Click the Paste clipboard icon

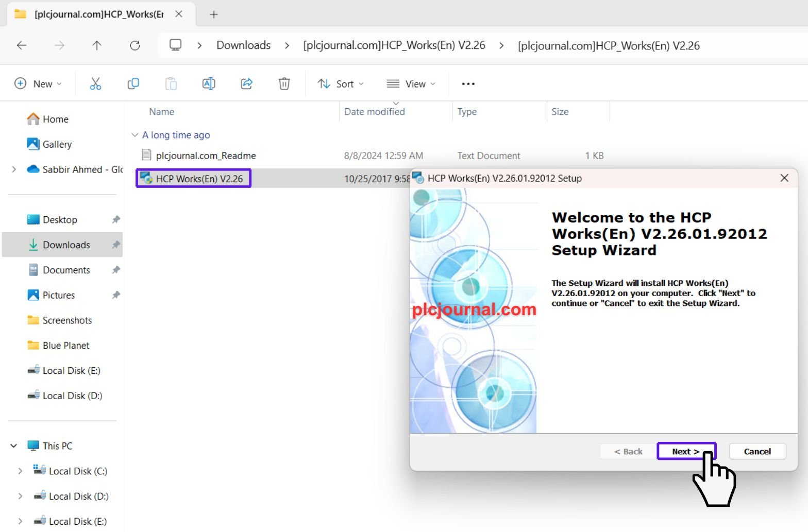click(x=171, y=83)
